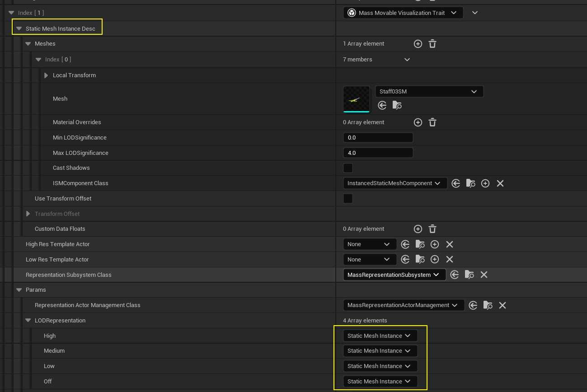
Task: Browse to Low Res Template Actor asset
Action: coord(420,260)
